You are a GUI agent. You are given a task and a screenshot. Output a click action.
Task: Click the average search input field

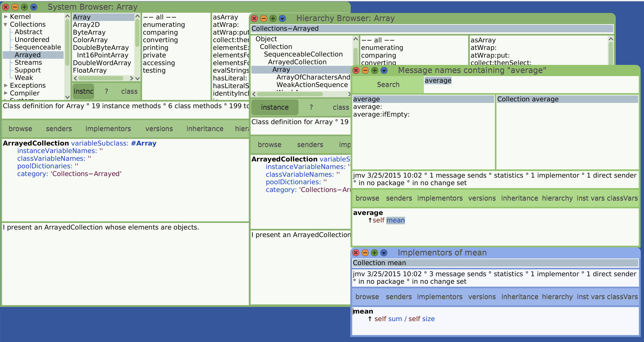pyautogui.click(x=438, y=80)
